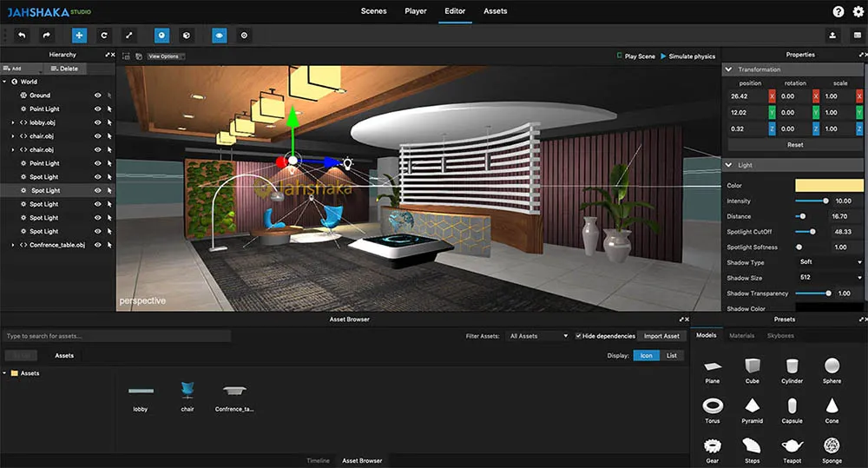Open the help question mark icon
Screen dimensions: 868x468
[838, 11]
